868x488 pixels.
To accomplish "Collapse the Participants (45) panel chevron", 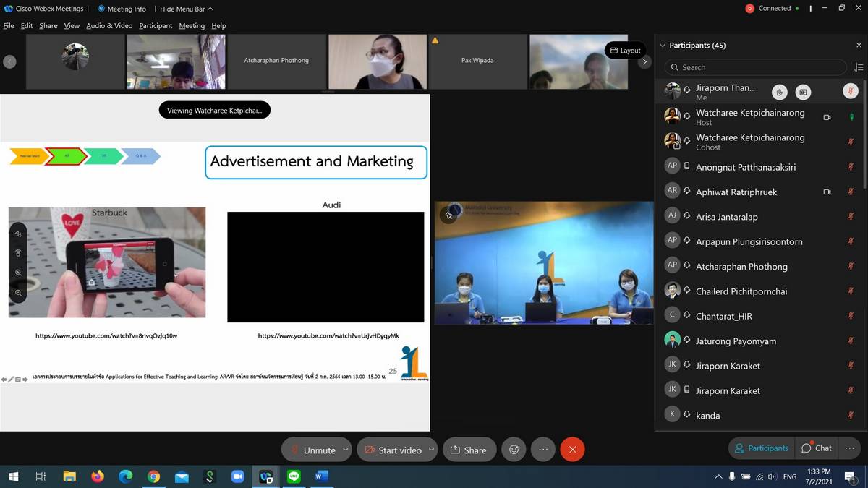I will (662, 46).
